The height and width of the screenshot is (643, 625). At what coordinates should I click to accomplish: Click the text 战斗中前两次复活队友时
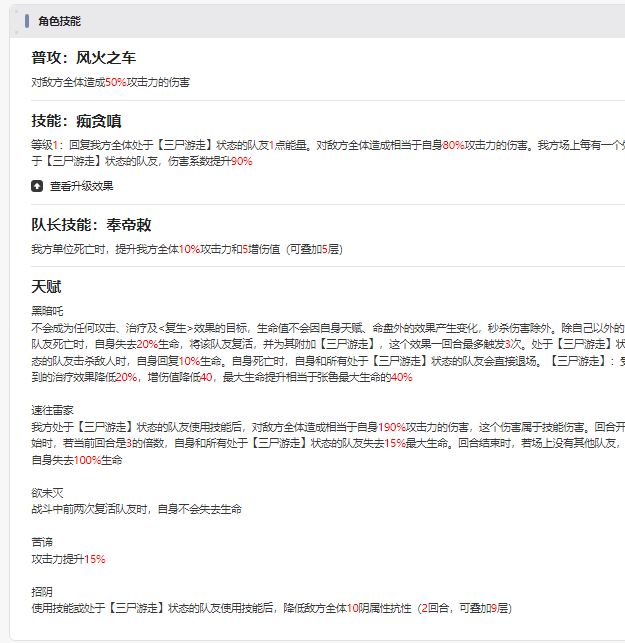click(x=89, y=509)
